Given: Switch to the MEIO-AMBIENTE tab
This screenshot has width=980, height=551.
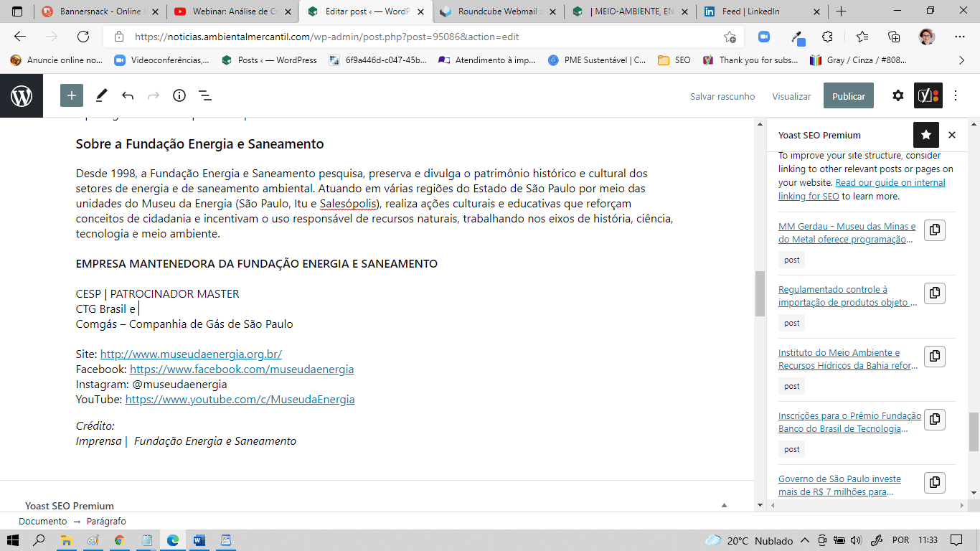Looking at the screenshot, I should click(631, 11).
